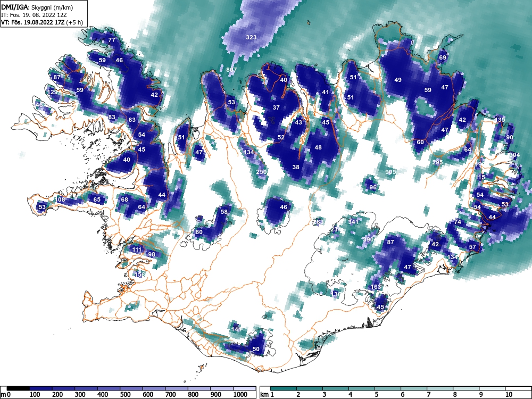This screenshot has width=532, height=399.
Task: Click the '1000' label on the metres legend
Action: (x=240, y=395)
